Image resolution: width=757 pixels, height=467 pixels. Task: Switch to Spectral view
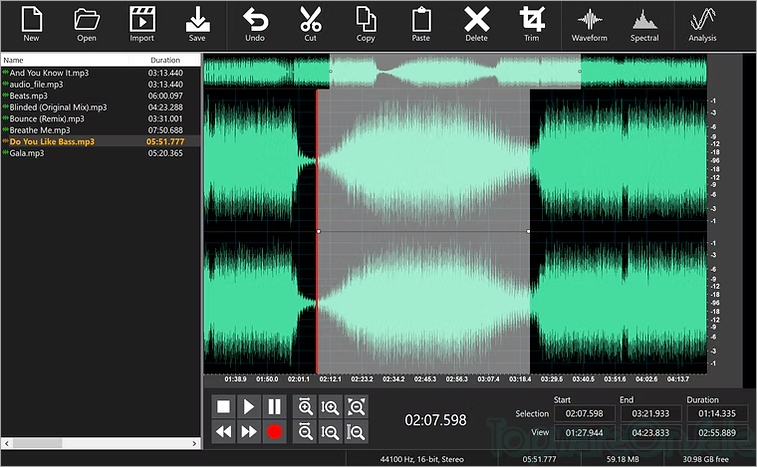645,24
